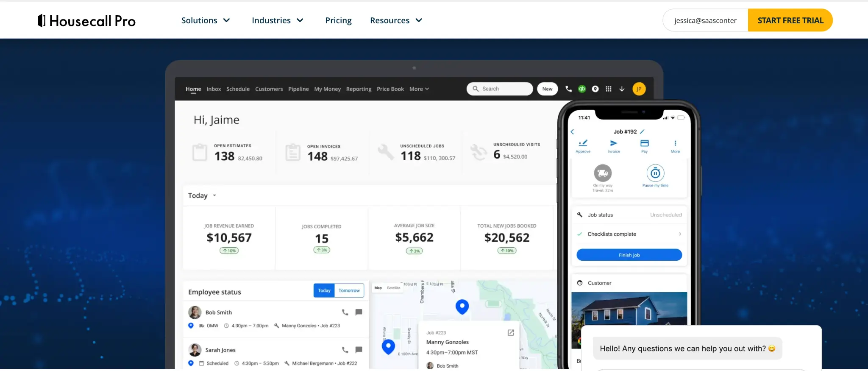Click Bob Smith's avatar photo

195,312
